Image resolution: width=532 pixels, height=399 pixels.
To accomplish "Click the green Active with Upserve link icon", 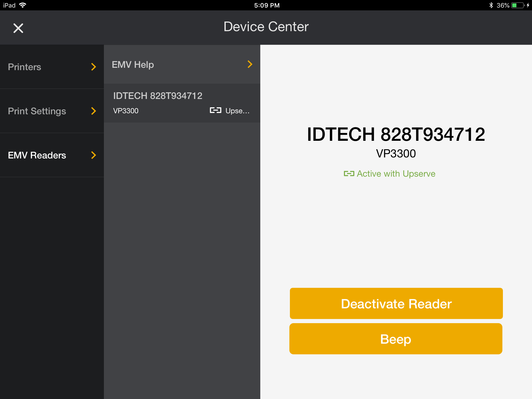I will (349, 174).
